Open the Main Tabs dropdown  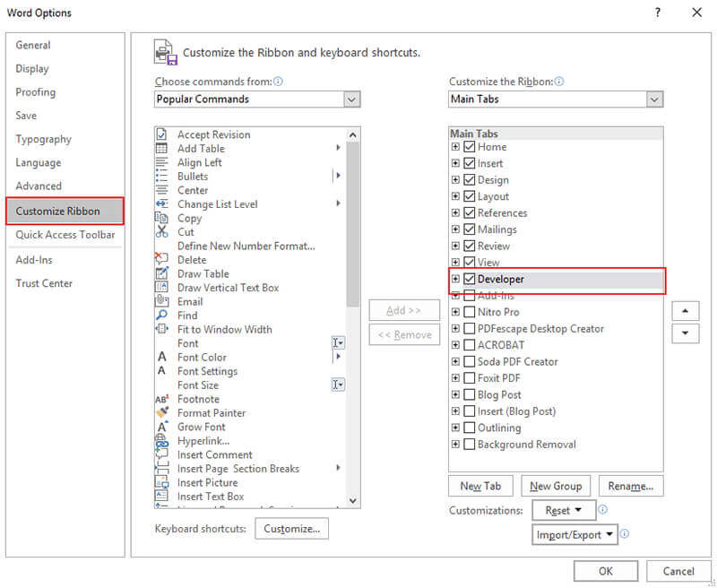tap(654, 99)
